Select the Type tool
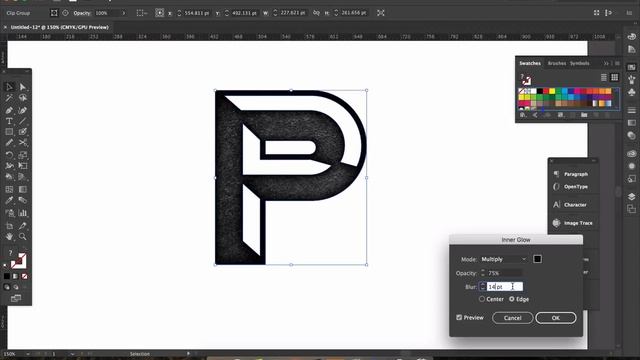The image size is (640, 360). pos(9,121)
